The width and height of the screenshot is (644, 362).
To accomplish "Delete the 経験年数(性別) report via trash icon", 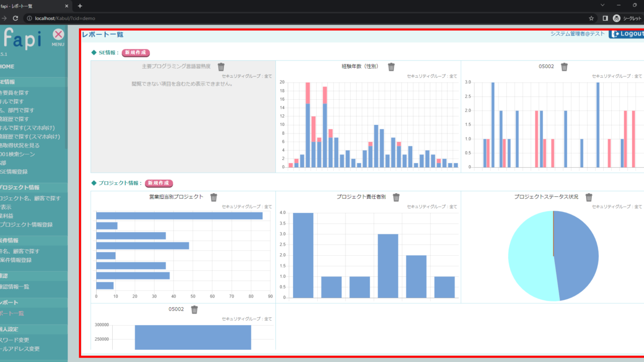I will tap(391, 67).
